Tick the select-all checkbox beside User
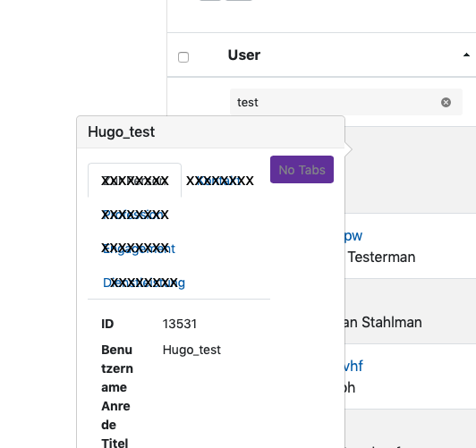The height and width of the screenshot is (448, 476). pos(183,57)
